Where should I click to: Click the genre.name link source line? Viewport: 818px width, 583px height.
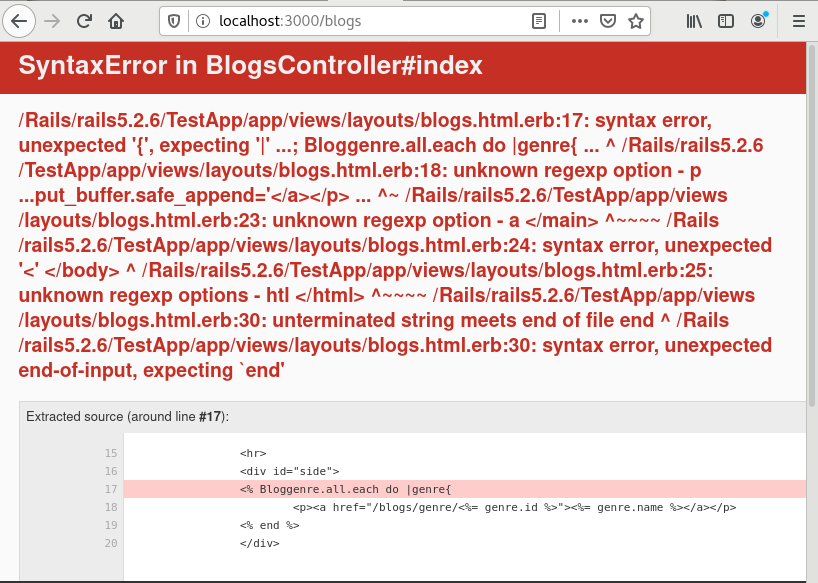coord(514,507)
